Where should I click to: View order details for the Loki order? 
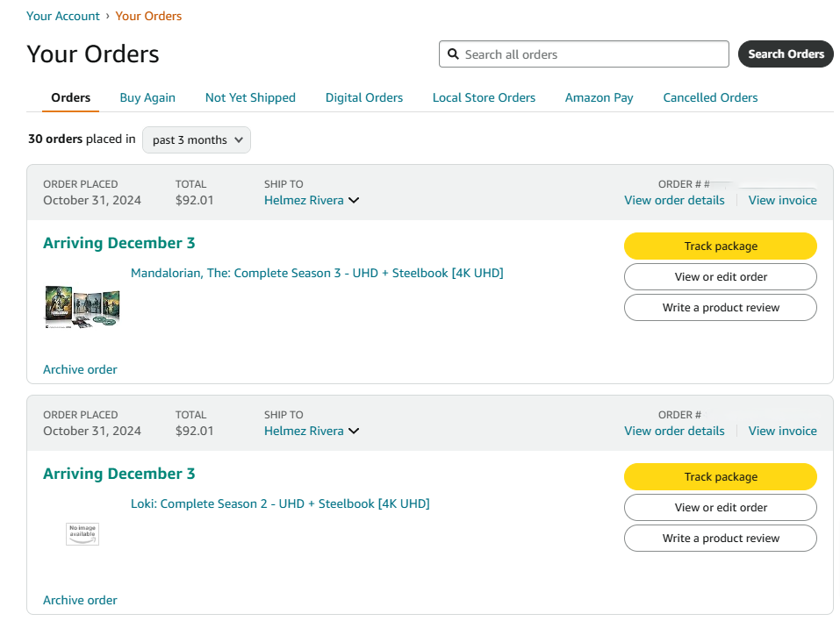(x=674, y=431)
